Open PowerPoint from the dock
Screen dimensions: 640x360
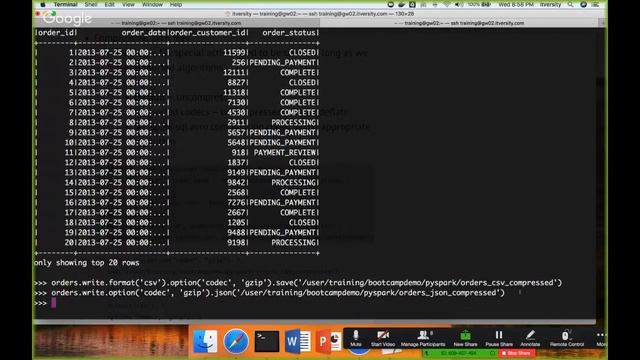point(329,341)
